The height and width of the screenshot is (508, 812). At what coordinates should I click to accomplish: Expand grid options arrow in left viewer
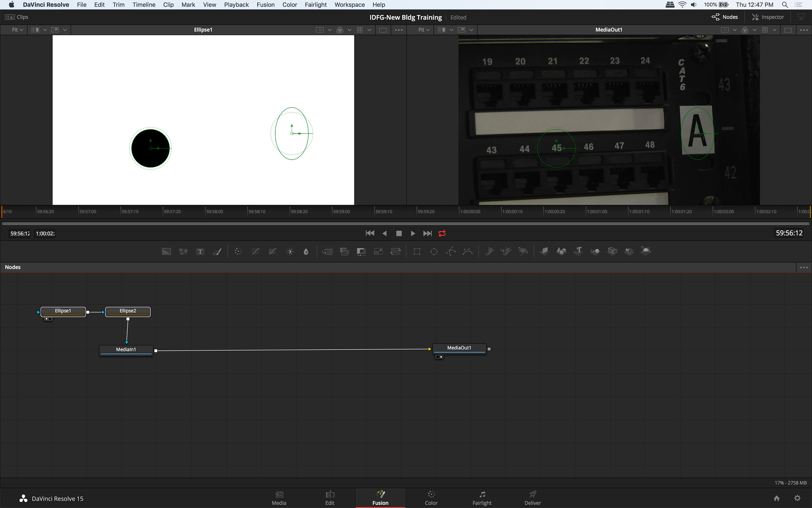pos(369,30)
